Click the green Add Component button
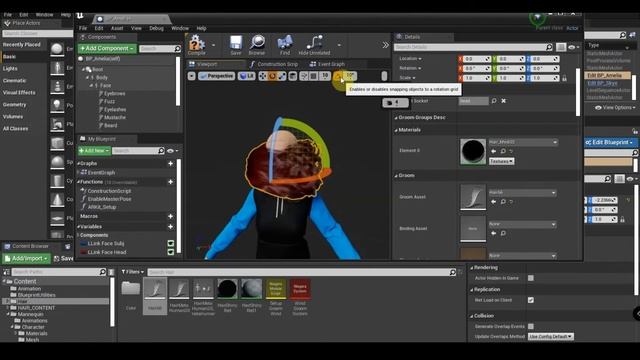640x360 pixels. coord(107,49)
